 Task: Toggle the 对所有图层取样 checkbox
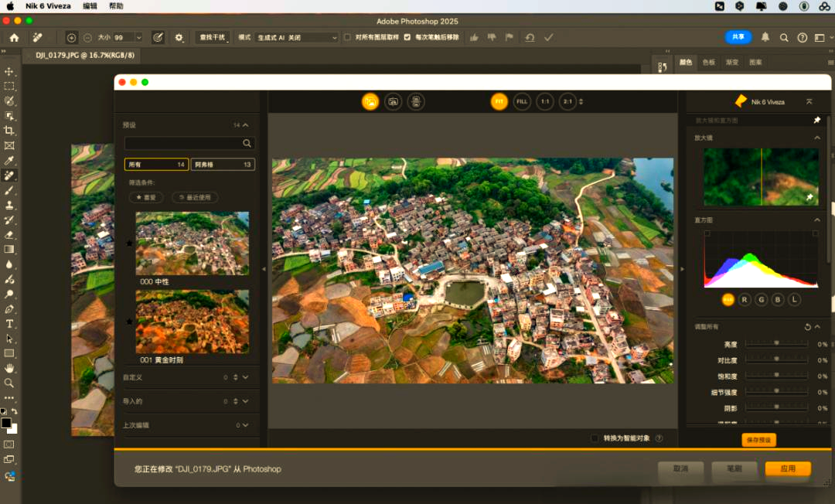tap(347, 37)
